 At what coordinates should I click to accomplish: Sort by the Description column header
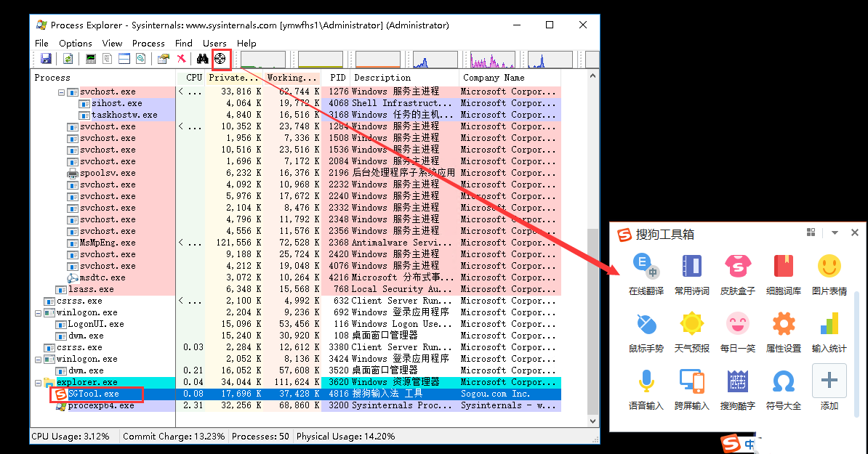click(403, 78)
